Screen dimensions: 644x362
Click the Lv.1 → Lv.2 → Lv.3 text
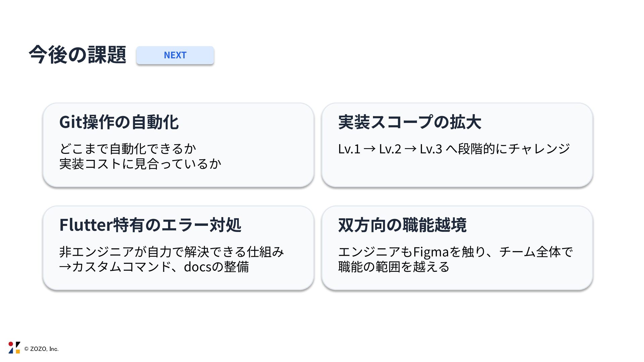[390, 149]
